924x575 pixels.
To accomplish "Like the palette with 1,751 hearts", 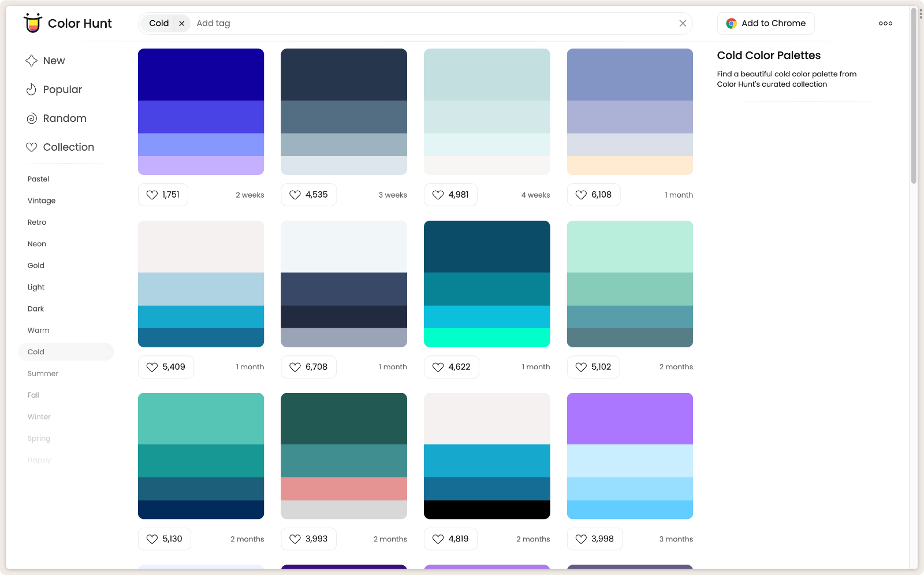I will point(152,195).
